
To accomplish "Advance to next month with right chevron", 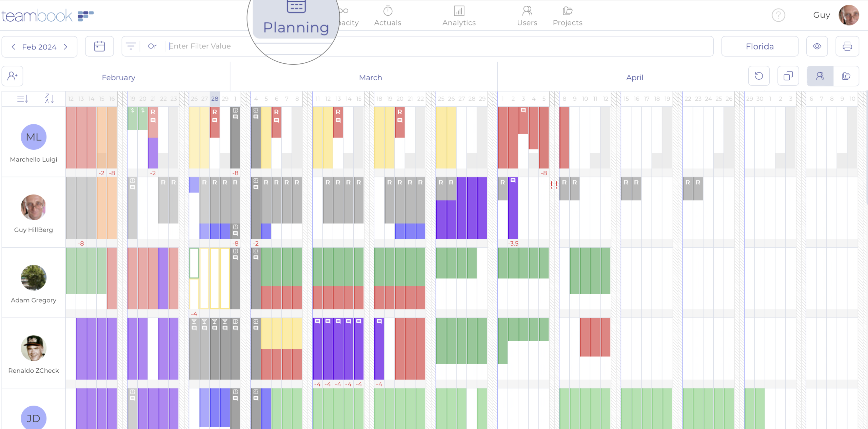I will click(66, 47).
